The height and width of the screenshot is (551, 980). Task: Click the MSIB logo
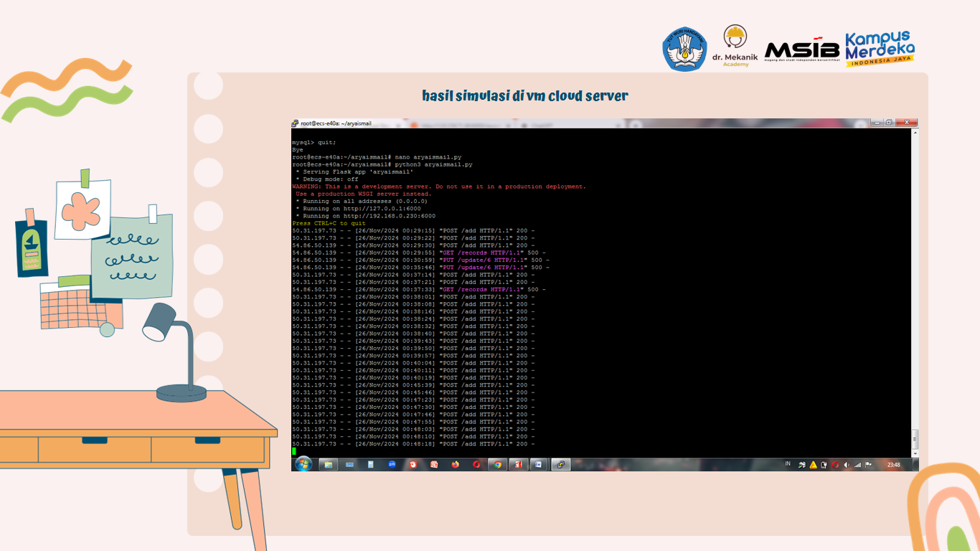tap(802, 50)
